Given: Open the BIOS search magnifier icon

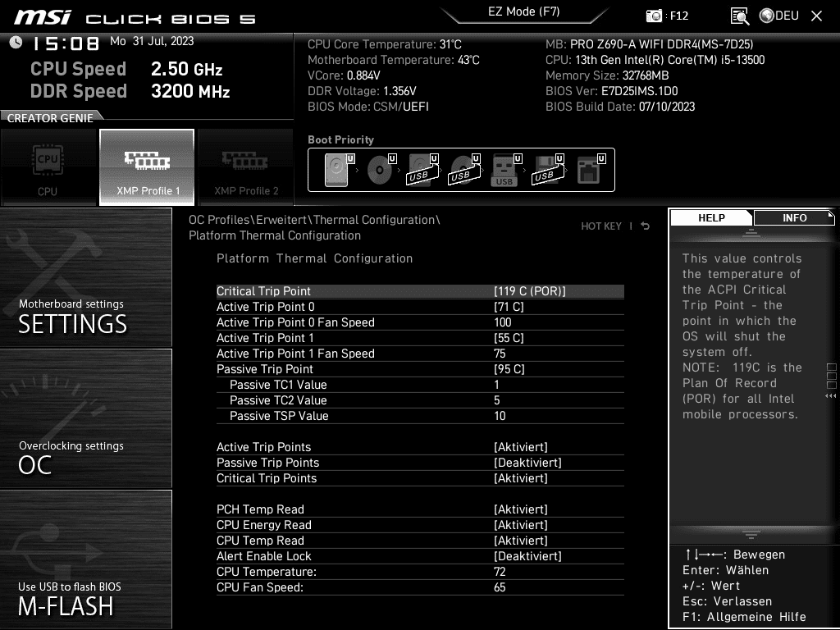Looking at the screenshot, I should click(740, 16).
